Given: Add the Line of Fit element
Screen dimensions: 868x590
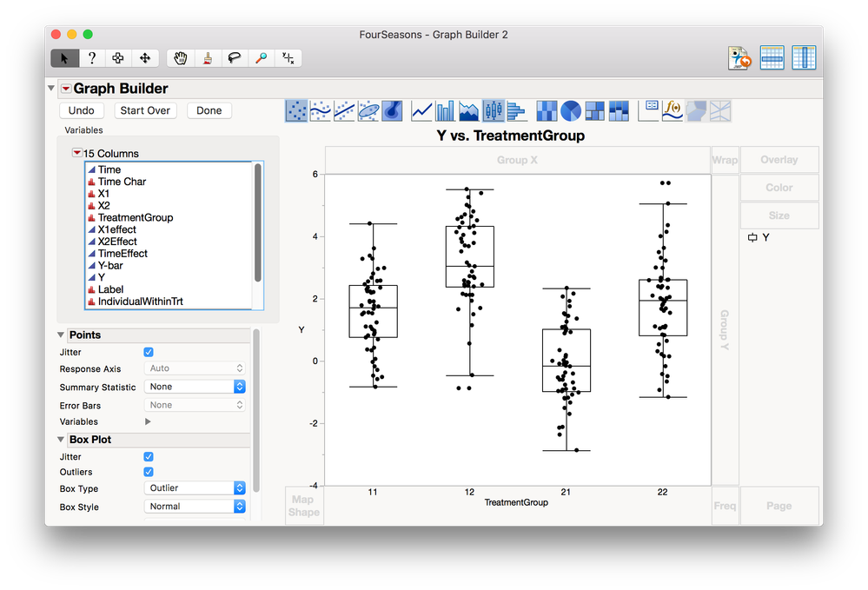Looking at the screenshot, I should click(344, 110).
